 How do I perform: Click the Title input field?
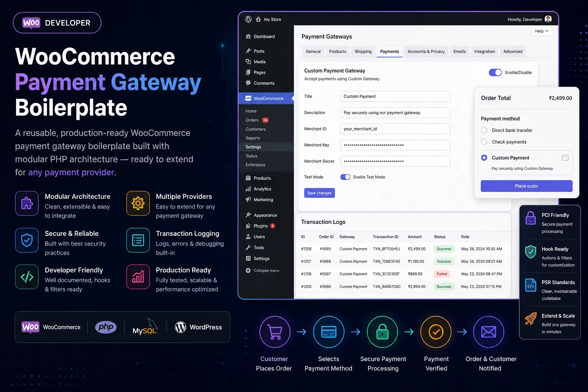(395, 96)
